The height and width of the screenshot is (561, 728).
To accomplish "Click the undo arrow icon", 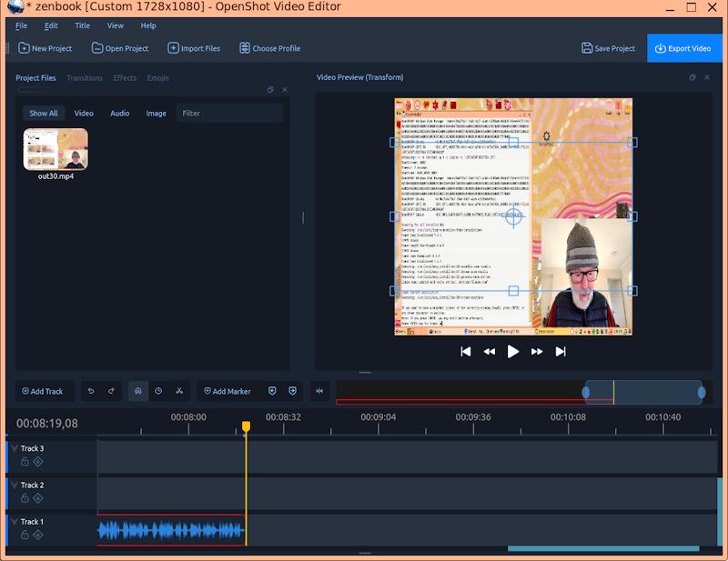I will [91, 391].
